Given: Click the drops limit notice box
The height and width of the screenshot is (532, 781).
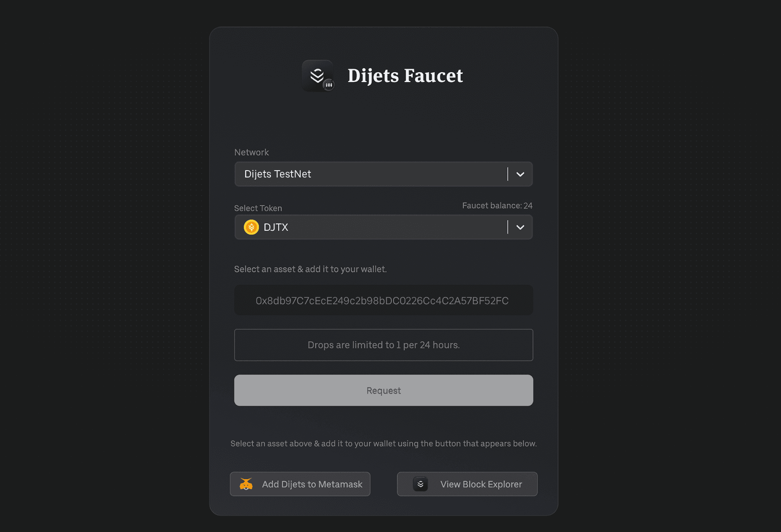Looking at the screenshot, I should coord(384,345).
